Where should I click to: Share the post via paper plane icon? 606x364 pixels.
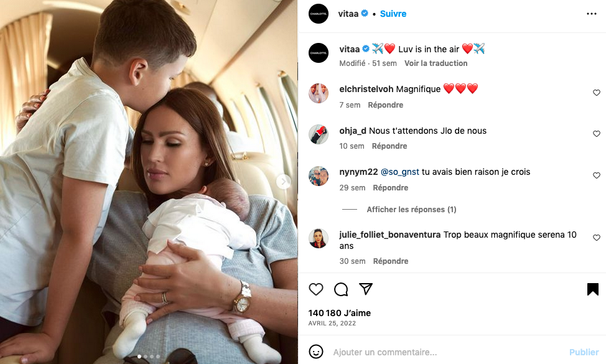(366, 289)
